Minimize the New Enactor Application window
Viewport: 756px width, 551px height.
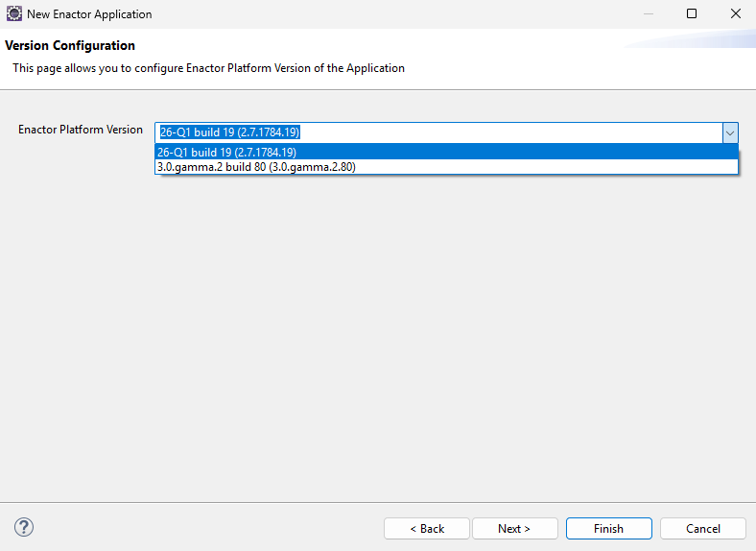[647, 14]
